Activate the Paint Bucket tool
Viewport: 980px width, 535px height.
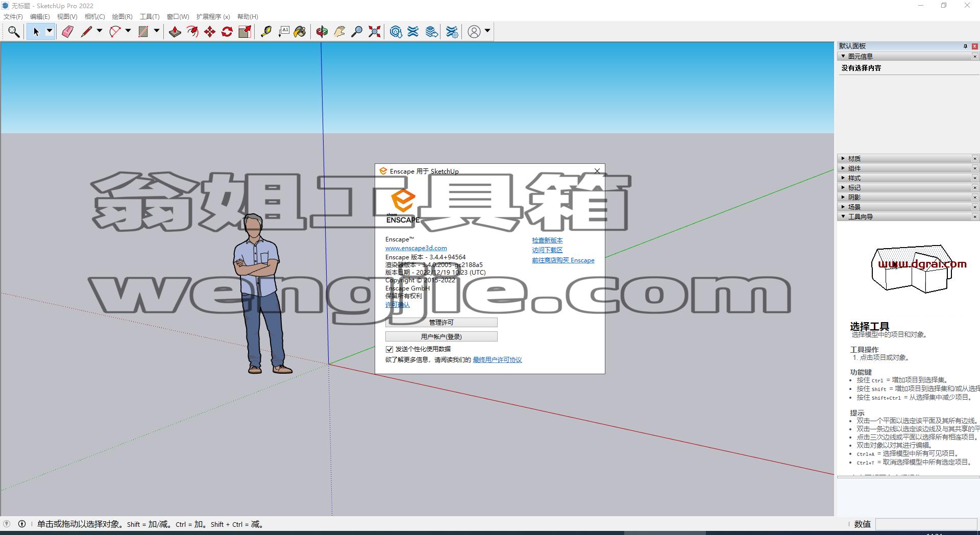[x=300, y=32]
